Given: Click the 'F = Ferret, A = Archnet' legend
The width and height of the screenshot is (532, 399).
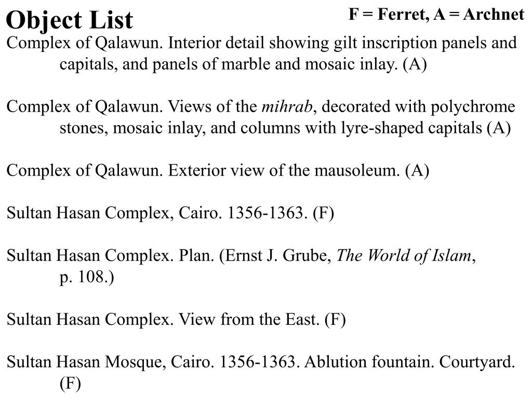Looking at the screenshot, I should (436, 14).
